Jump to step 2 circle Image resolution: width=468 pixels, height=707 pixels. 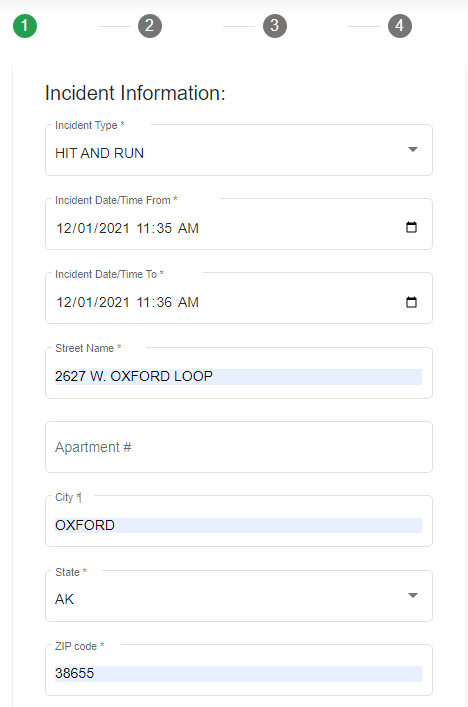coord(150,26)
